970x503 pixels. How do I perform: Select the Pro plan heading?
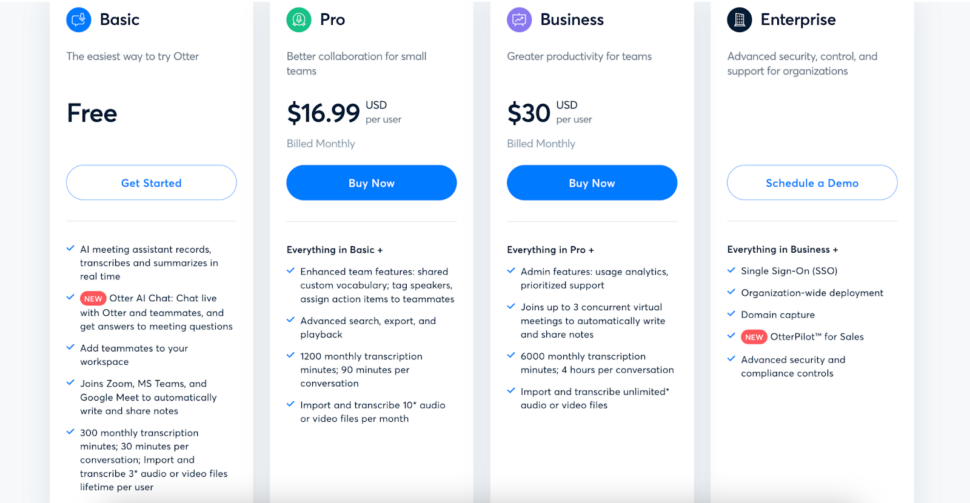[x=332, y=20]
